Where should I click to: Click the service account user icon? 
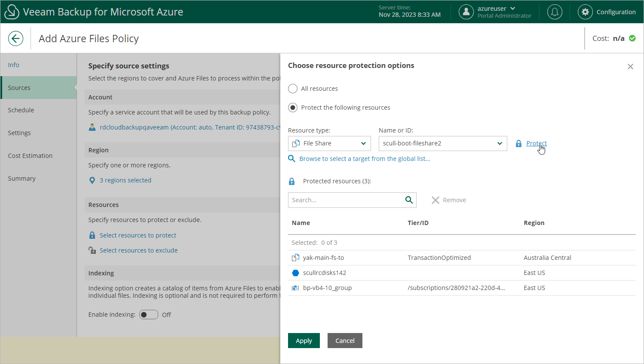click(92, 127)
